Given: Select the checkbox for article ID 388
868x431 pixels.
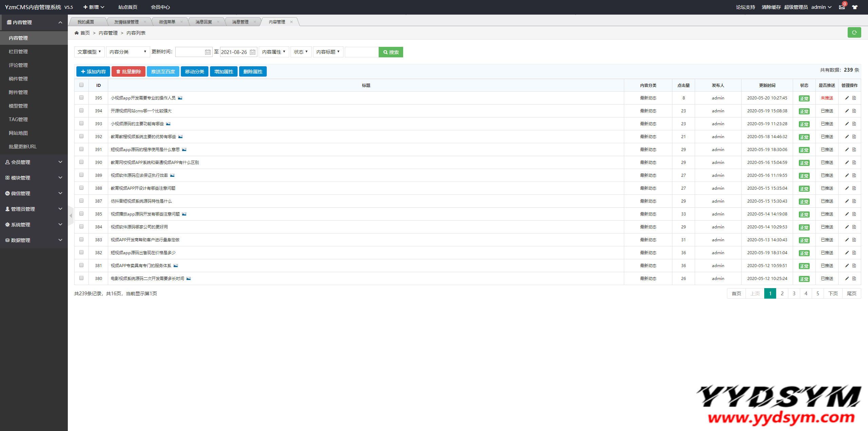Looking at the screenshot, I should tap(81, 188).
